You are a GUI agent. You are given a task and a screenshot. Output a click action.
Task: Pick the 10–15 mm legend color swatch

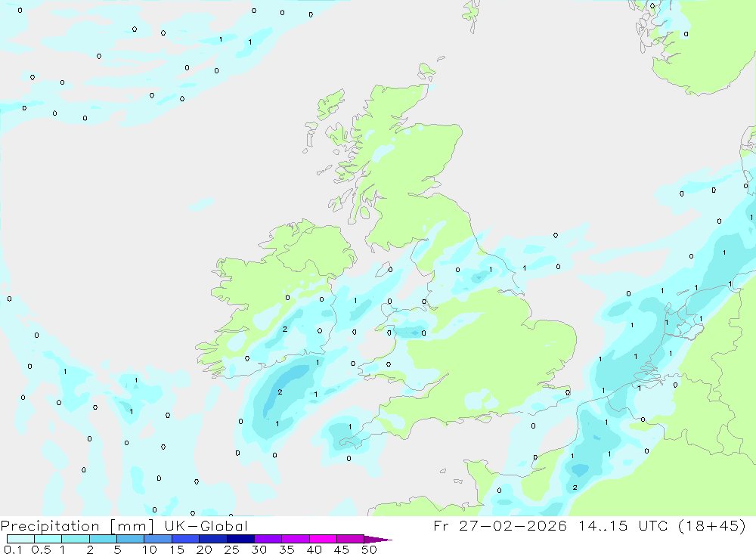[158, 539]
